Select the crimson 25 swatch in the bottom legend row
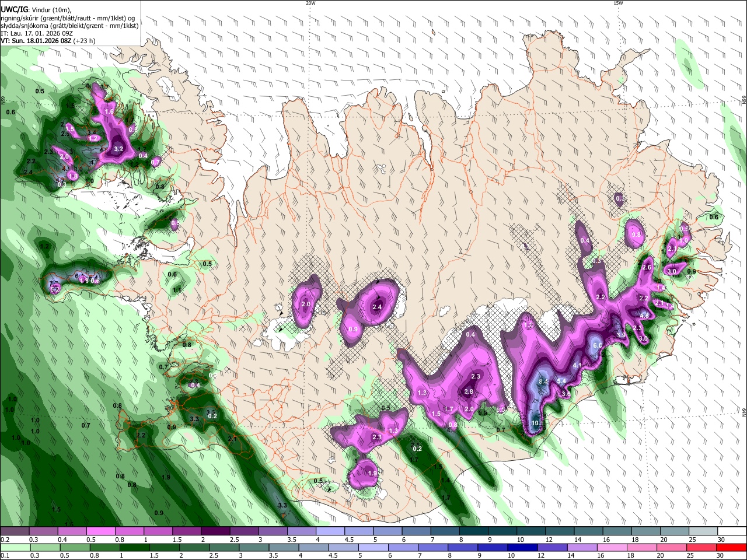This screenshot has height=560, width=747. coord(701,547)
